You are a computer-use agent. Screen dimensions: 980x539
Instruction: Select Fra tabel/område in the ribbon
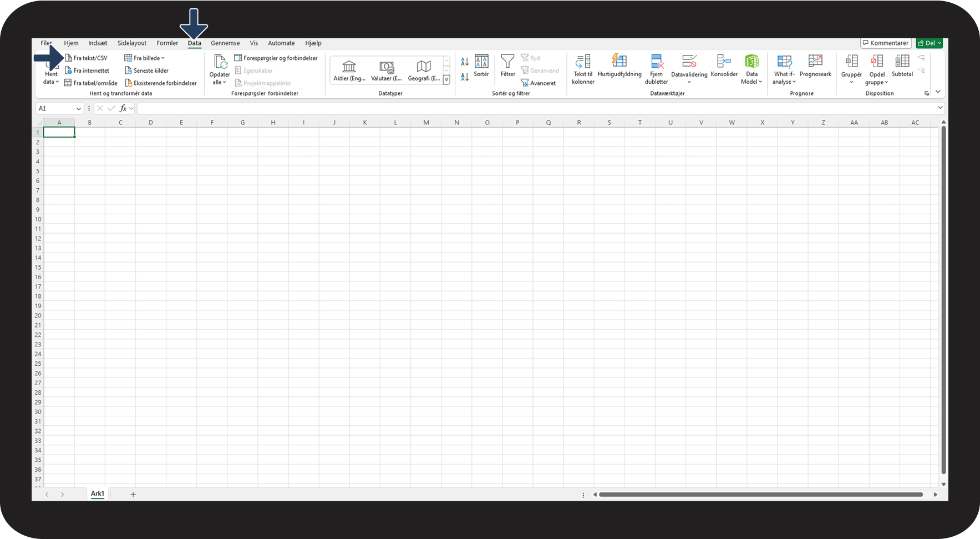point(91,83)
